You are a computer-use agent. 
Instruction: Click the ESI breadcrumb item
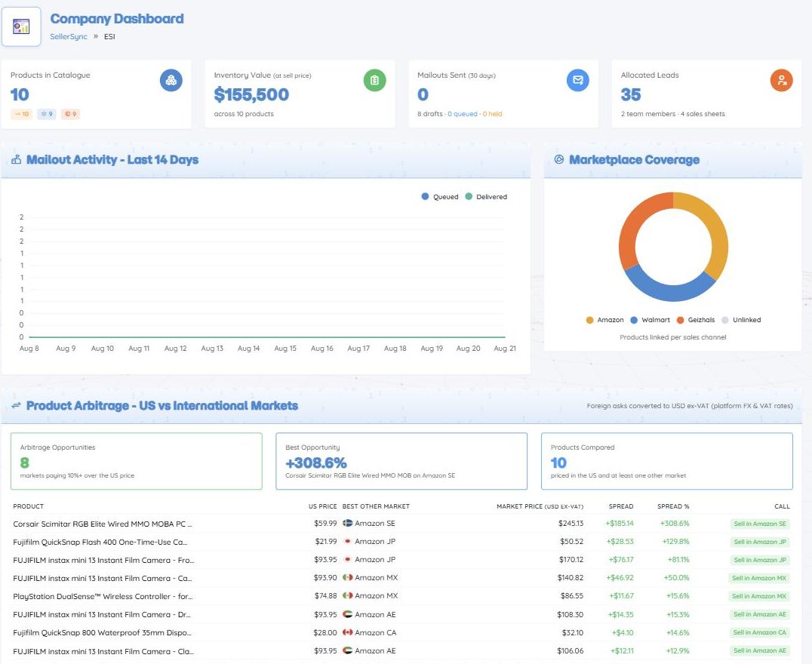[109, 36]
